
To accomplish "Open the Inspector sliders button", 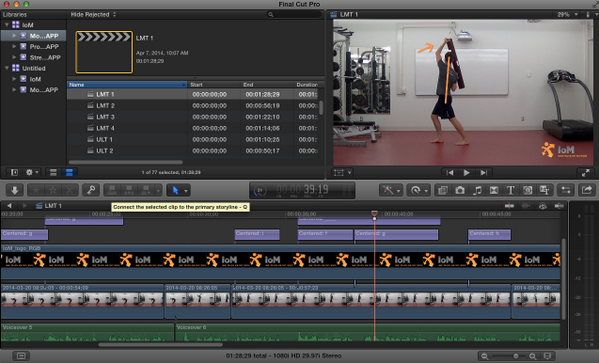I will (x=566, y=190).
